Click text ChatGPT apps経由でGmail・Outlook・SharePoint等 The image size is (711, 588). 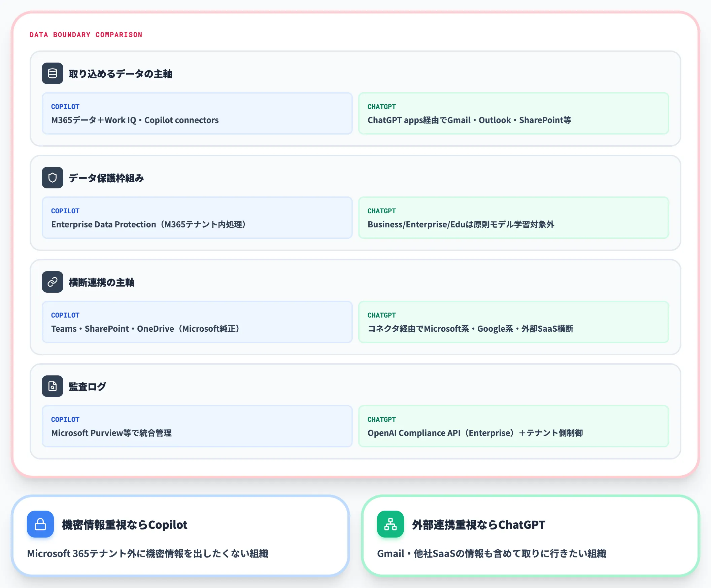[x=469, y=120]
